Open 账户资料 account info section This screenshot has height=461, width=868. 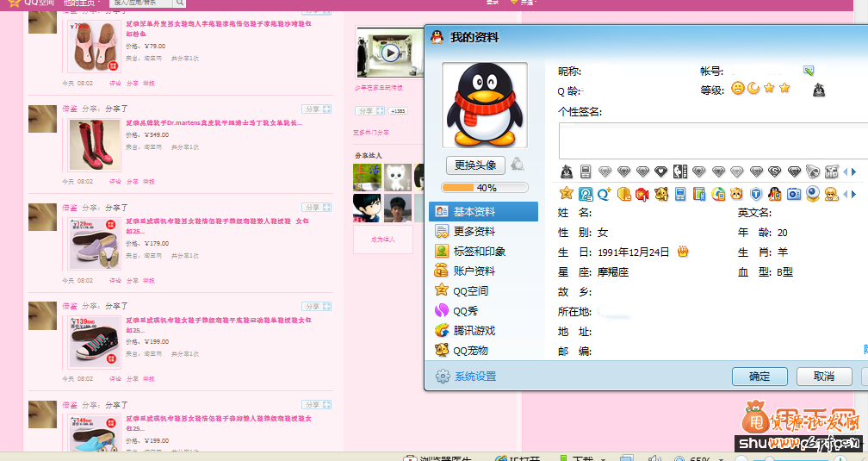click(474, 271)
